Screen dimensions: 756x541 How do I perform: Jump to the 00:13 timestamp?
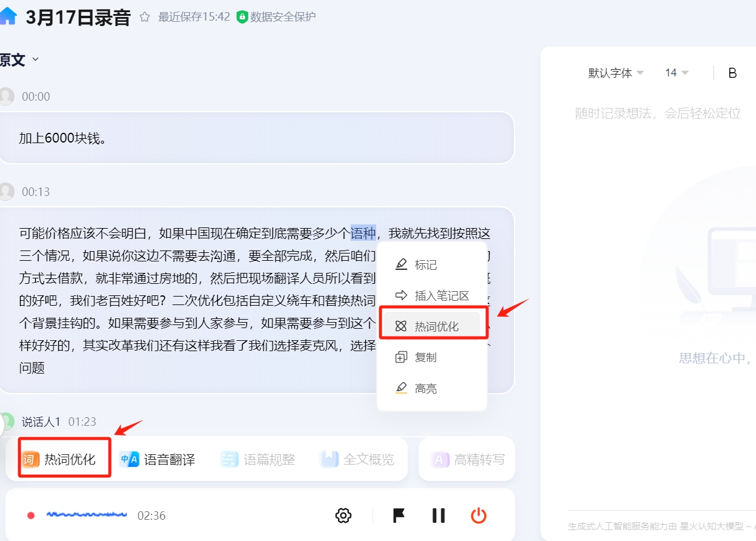click(36, 192)
